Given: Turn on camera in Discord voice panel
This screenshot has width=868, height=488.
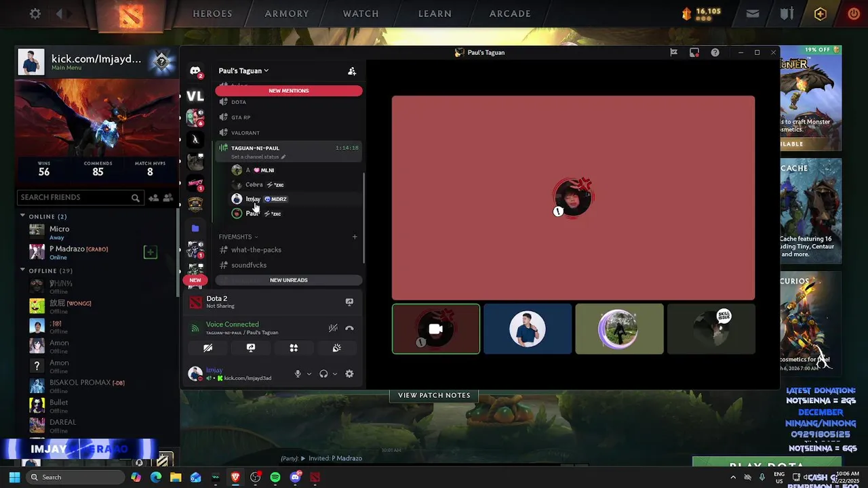Looking at the screenshot, I should pyautogui.click(x=208, y=348).
